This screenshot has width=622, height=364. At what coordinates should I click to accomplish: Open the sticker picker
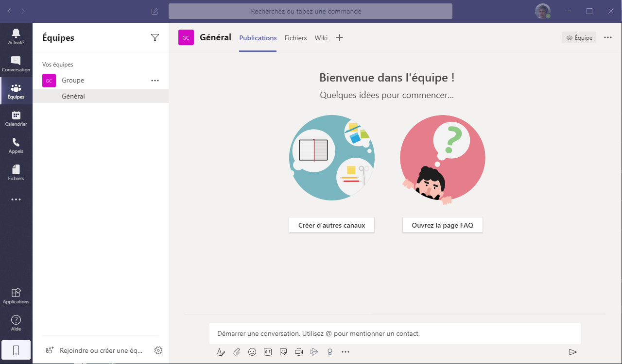283,352
